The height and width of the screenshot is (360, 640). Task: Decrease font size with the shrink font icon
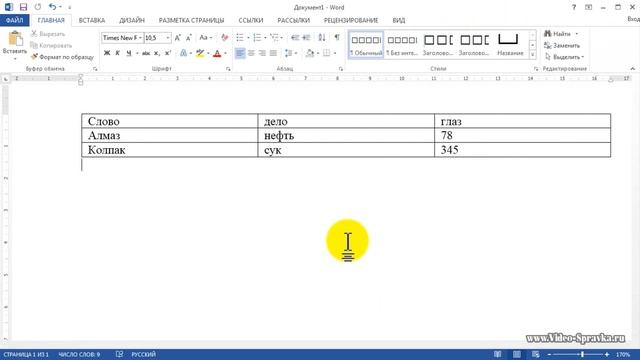189,38
